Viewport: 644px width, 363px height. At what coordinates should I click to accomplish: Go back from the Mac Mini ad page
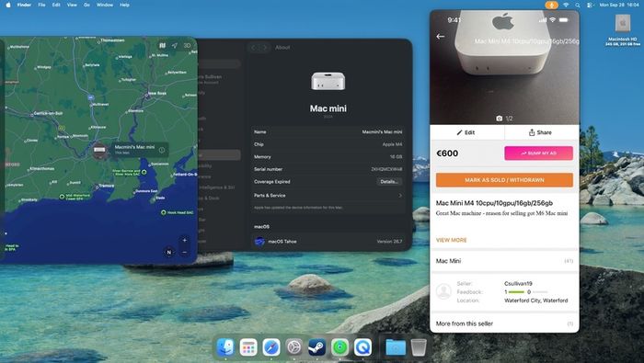click(x=441, y=37)
